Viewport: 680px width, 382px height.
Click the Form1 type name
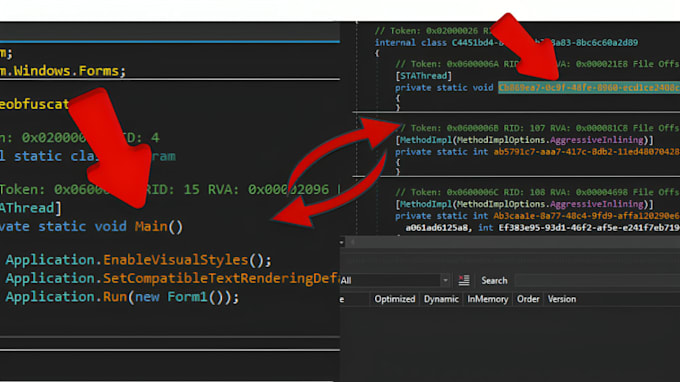(x=187, y=297)
